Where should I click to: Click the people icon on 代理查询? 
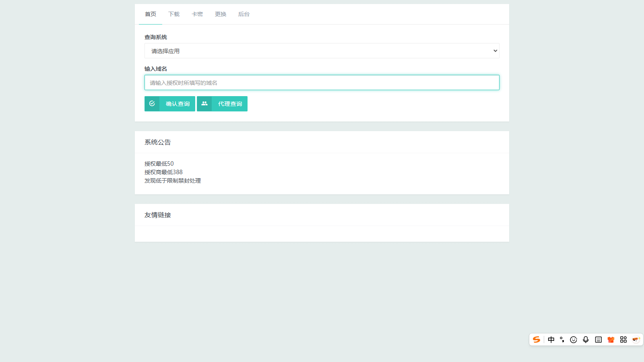(x=204, y=103)
